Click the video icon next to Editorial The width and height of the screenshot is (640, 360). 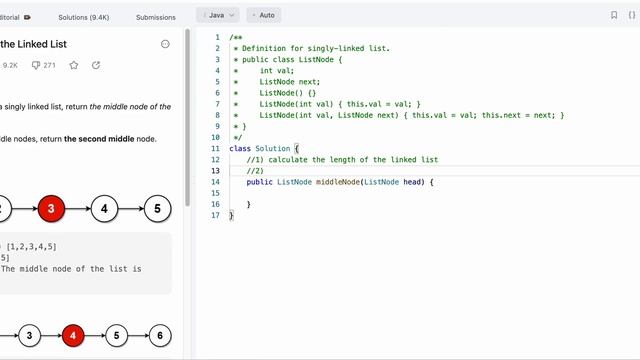27,17
